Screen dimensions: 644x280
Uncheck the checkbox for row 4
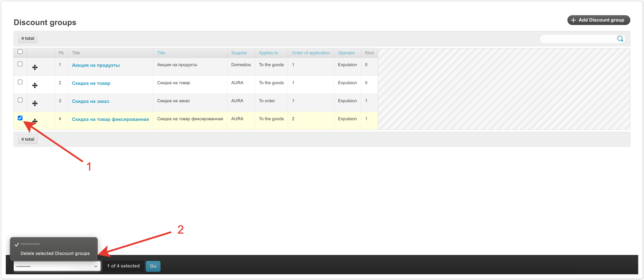[20, 118]
